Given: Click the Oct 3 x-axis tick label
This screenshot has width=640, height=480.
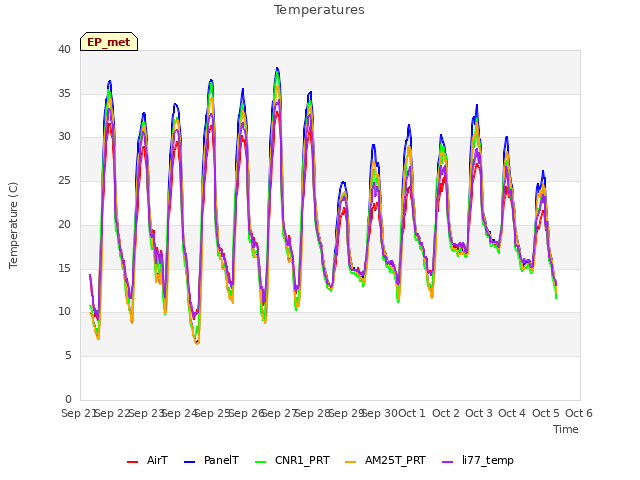Looking at the screenshot, I should (x=479, y=413).
